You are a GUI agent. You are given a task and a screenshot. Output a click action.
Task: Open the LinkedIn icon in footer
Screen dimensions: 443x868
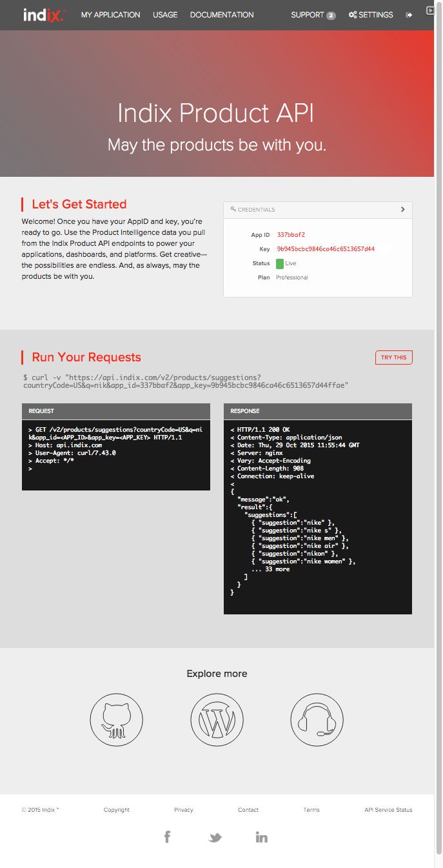point(261,837)
